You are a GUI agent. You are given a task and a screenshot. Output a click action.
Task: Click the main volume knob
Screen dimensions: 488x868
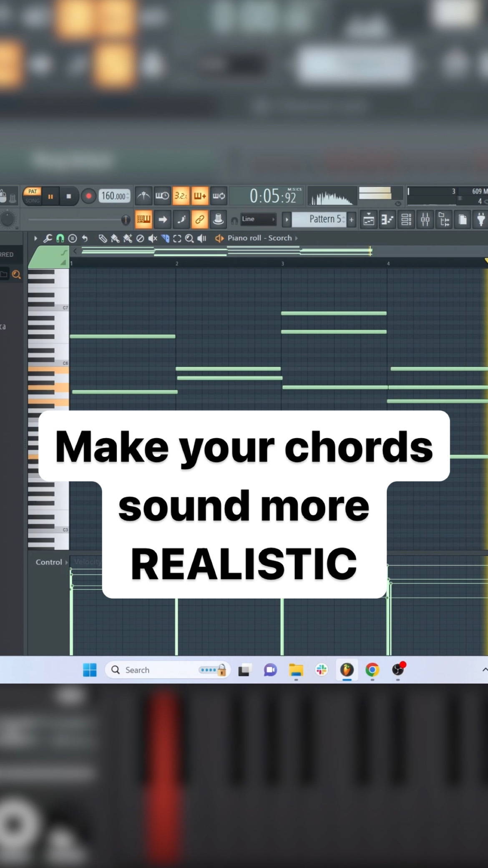coord(8,219)
